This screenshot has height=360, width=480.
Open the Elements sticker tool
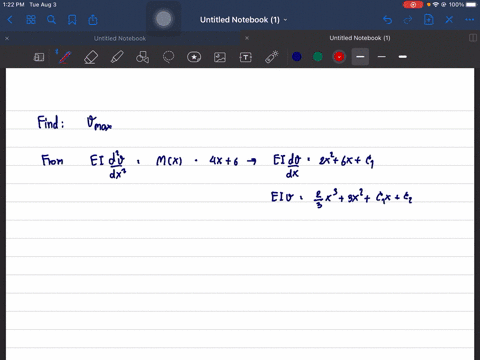coord(194,57)
